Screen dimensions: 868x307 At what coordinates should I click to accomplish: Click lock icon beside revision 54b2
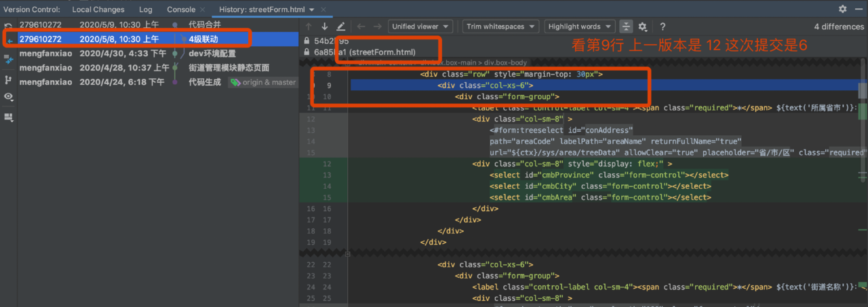pyautogui.click(x=307, y=41)
